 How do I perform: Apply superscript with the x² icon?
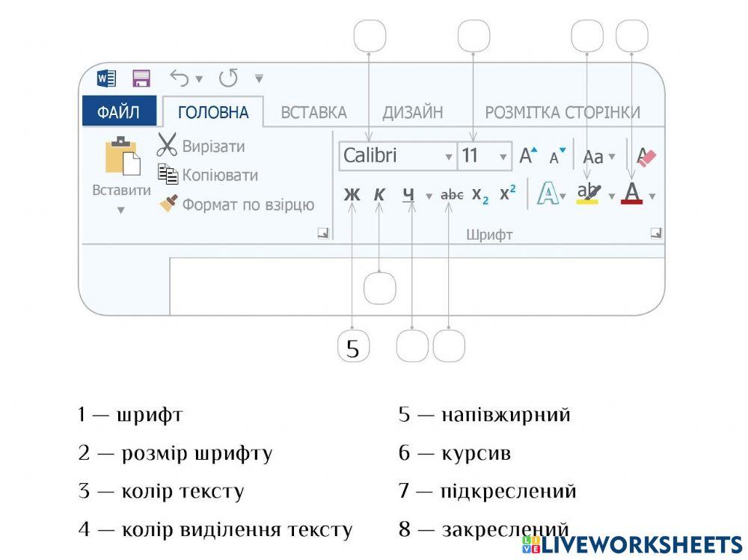[x=507, y=193]
